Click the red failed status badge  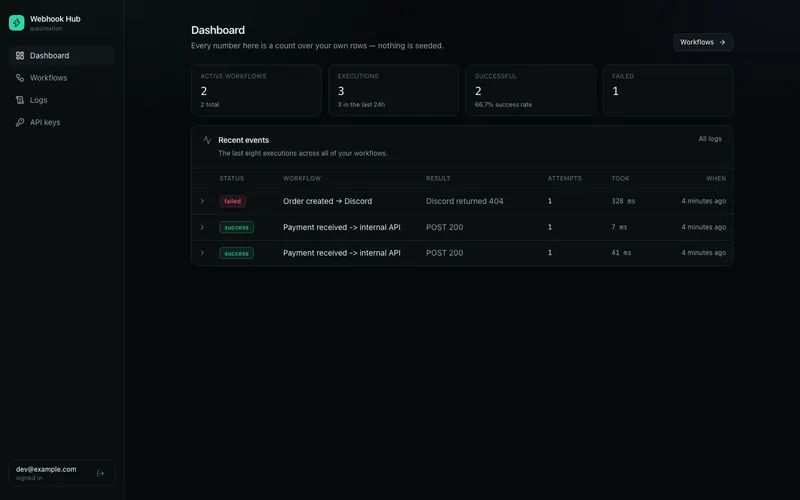coord(233,201)
